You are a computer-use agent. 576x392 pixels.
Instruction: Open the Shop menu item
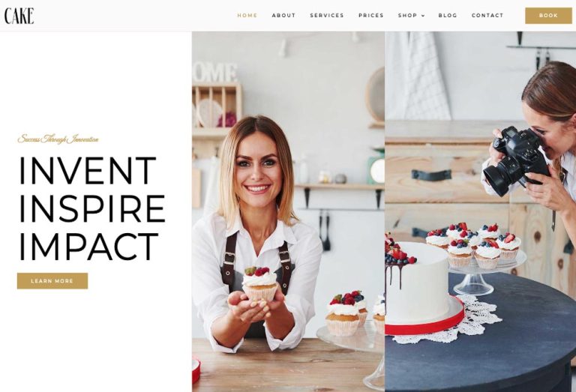click(407, 16)
